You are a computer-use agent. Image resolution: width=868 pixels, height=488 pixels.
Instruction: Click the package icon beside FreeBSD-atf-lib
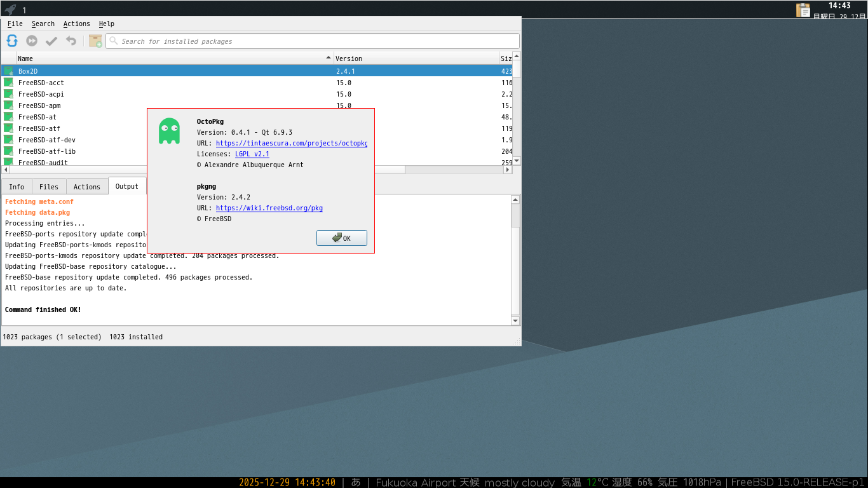click(8, 151)
